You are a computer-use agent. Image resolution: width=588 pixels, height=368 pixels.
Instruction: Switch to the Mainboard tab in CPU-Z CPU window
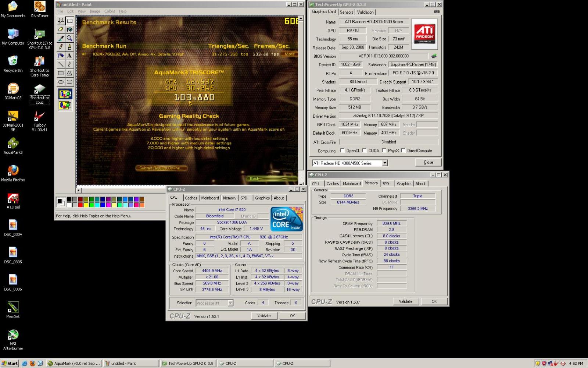tap(210, 198)
